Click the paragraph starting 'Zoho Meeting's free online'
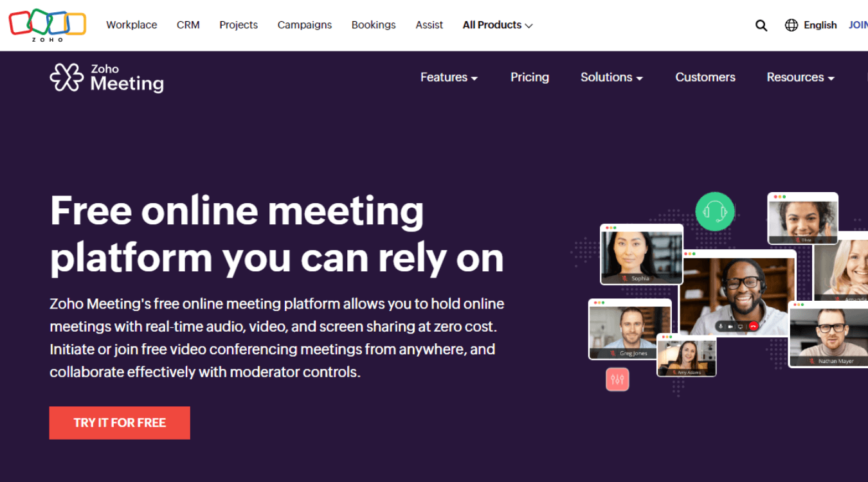 [277, 338]
